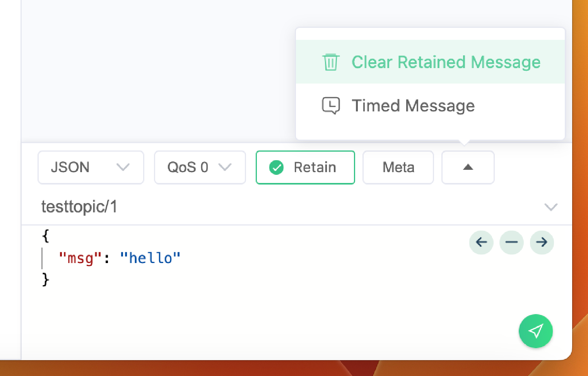Go to the previous payload with the left arrow
Image resolution: width=588 pixels, height=376 pixels.
point(481,242)
